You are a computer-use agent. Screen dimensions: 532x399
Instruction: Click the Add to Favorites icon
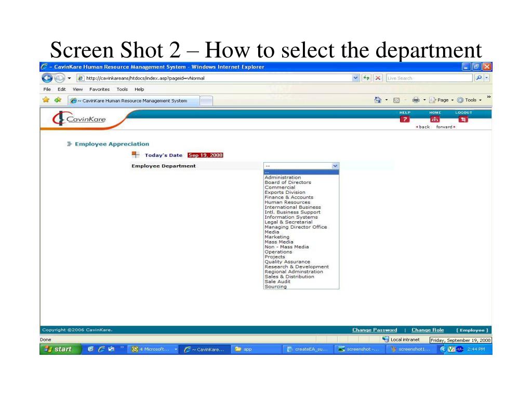point(58,100)
